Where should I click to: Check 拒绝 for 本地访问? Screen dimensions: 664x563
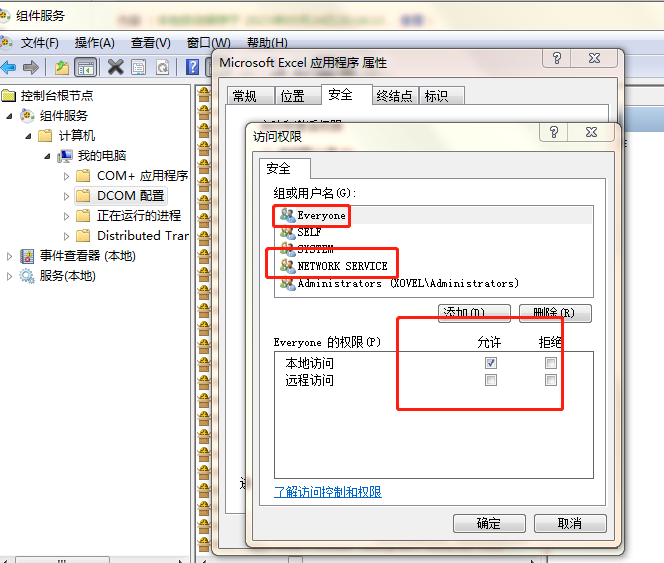coord(551,363)
